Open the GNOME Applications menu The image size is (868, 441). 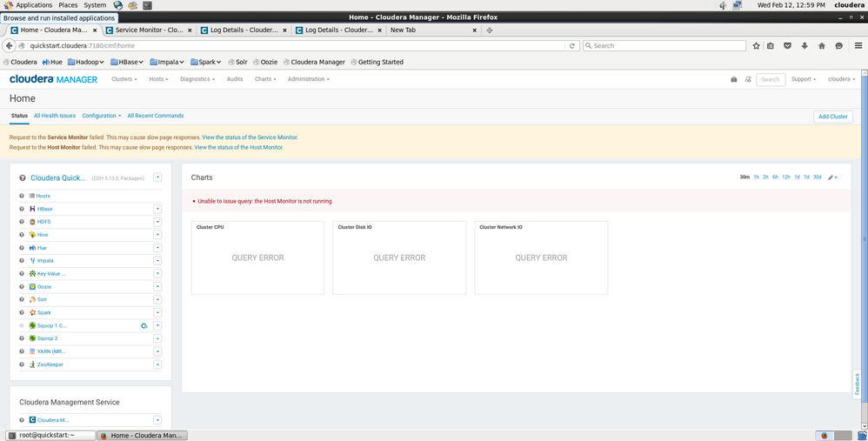(x=28, y=5)
